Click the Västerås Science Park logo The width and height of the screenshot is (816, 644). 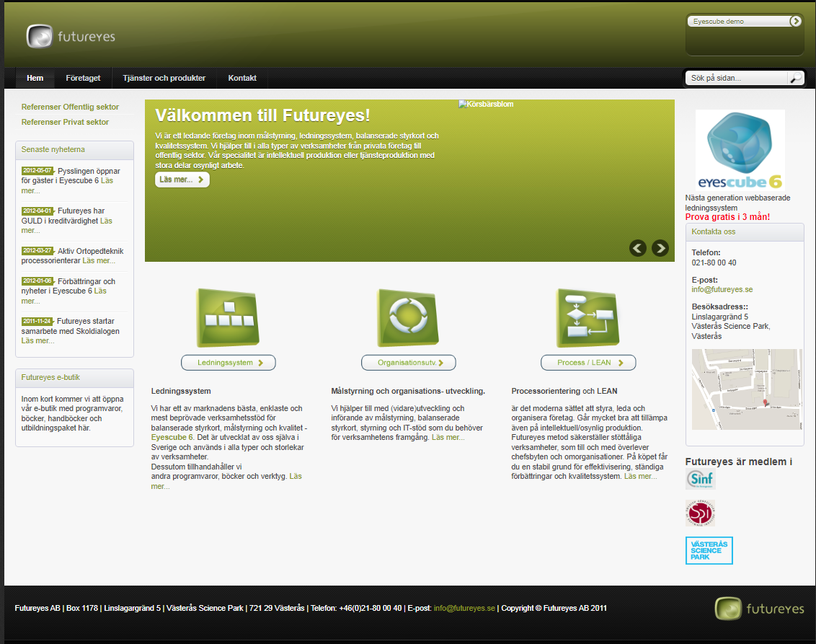709,550
